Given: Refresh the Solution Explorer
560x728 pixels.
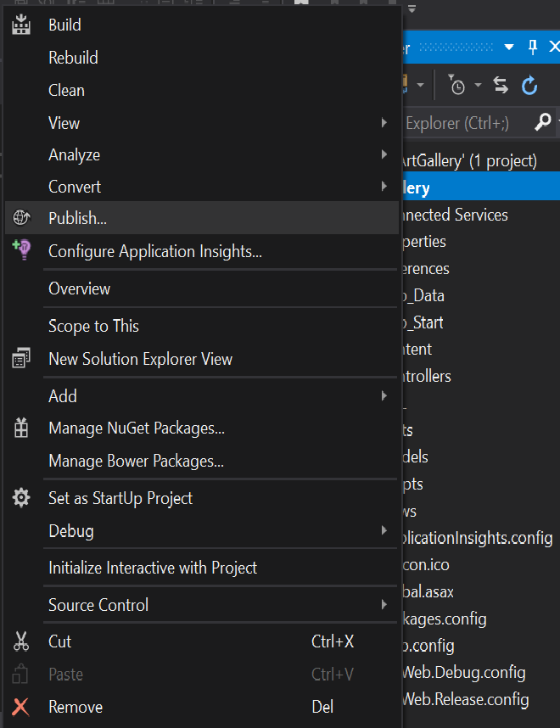Looking at the screenshot, I should tap(529, 86).
